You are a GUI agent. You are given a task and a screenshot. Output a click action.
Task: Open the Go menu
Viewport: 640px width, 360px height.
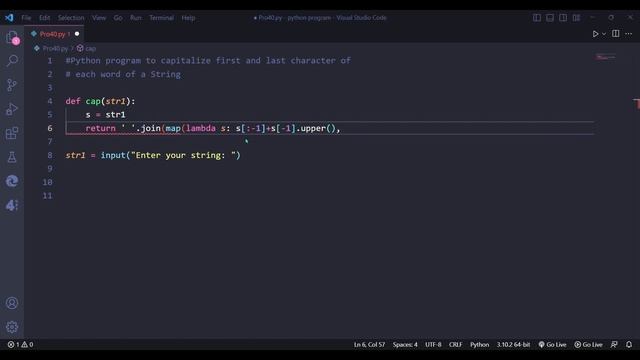tap(118, 18)
